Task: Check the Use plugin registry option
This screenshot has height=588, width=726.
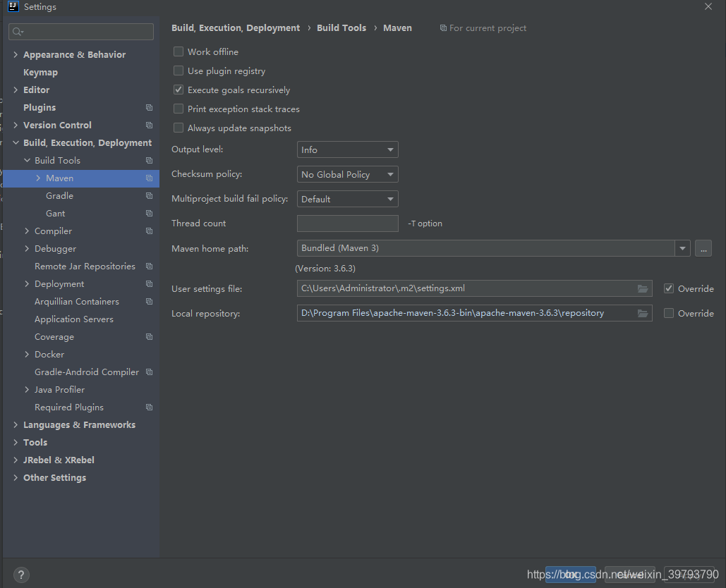Action: point(179,71)
